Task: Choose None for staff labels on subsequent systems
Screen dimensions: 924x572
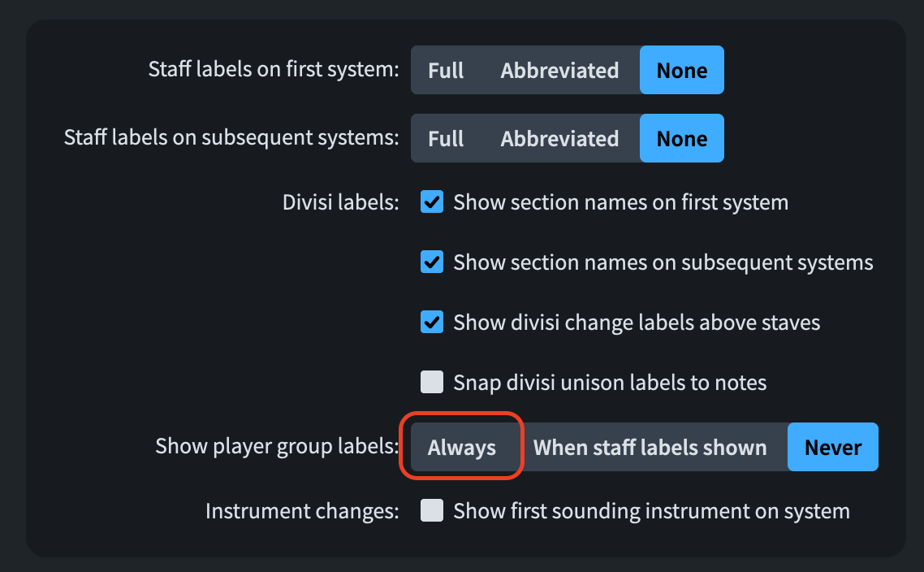Action: click(x=681, y=139)
